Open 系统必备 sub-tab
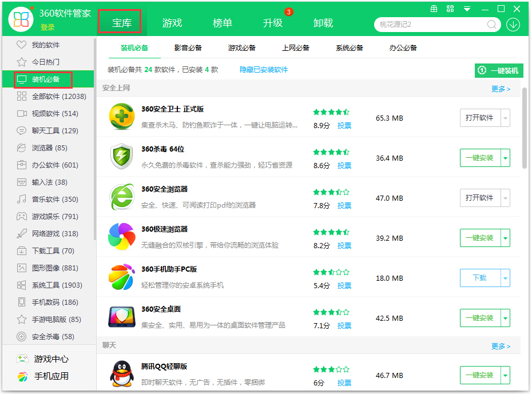The image size is (532, 394). click(x=350, y=48)
